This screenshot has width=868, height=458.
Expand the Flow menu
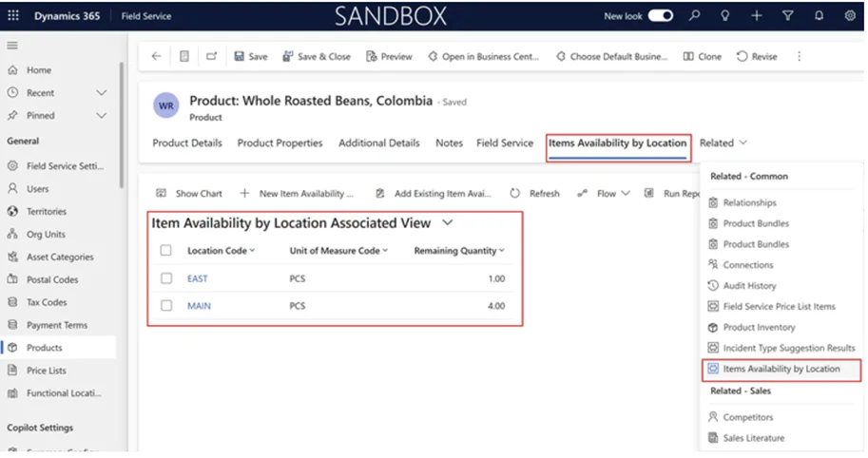(604, 194)
